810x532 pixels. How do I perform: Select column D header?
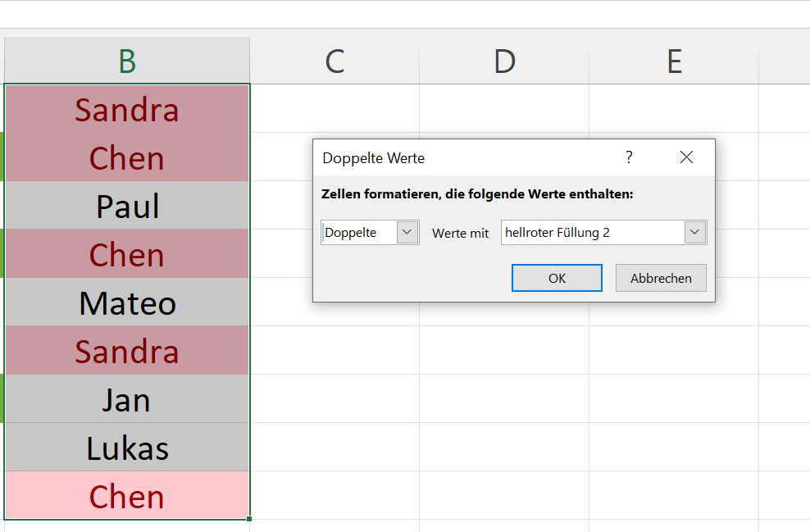pos(504,61)
